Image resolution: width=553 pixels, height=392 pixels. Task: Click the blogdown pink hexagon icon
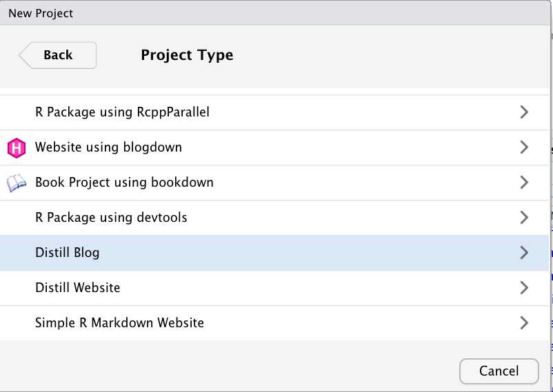pos(17,147)
